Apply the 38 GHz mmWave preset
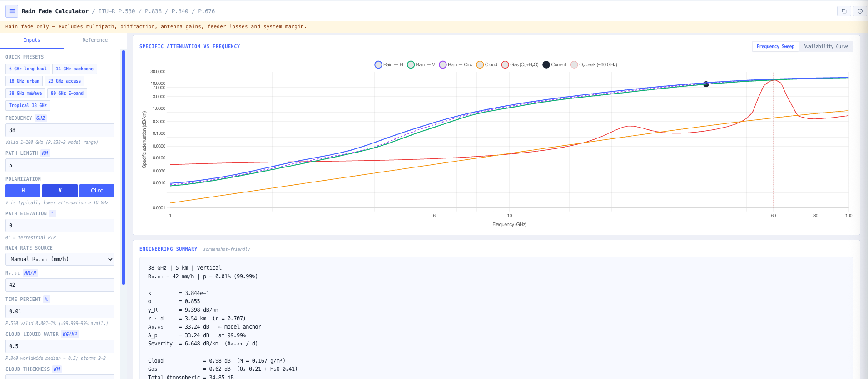 point(25,94)
